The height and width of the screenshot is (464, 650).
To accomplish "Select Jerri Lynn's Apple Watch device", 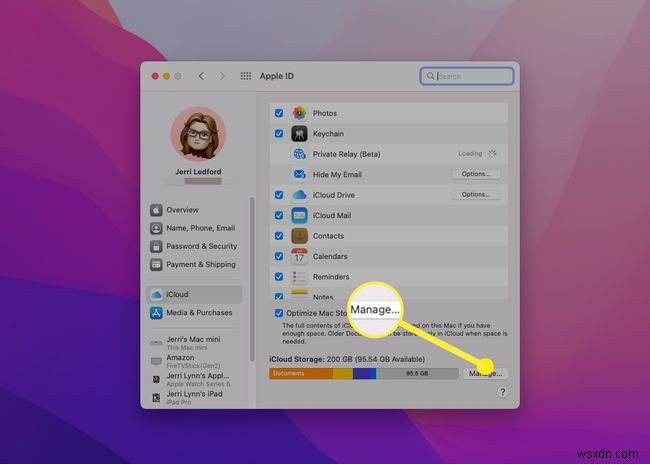I will pyautogui.click(x=193, y=379).
